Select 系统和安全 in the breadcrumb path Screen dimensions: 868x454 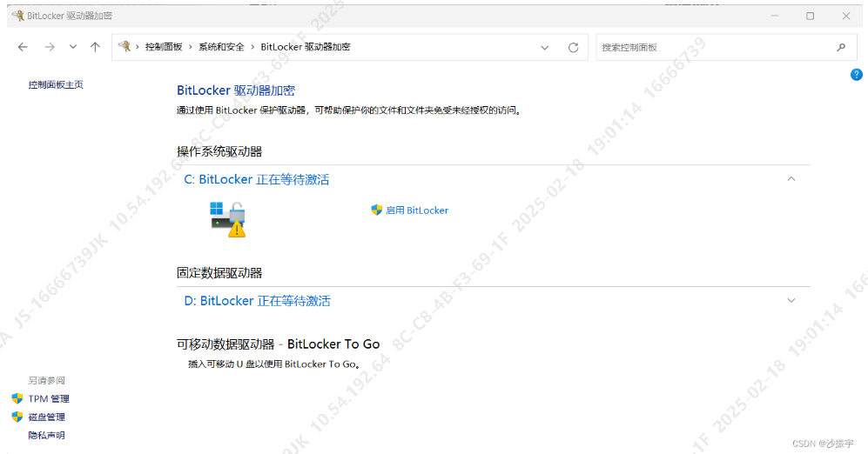coord(221,47)
